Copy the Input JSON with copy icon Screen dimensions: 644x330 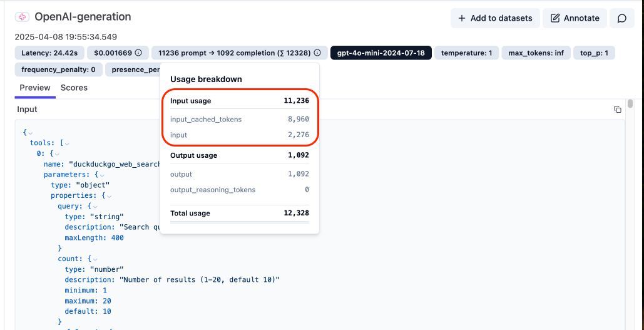(617, 110)
